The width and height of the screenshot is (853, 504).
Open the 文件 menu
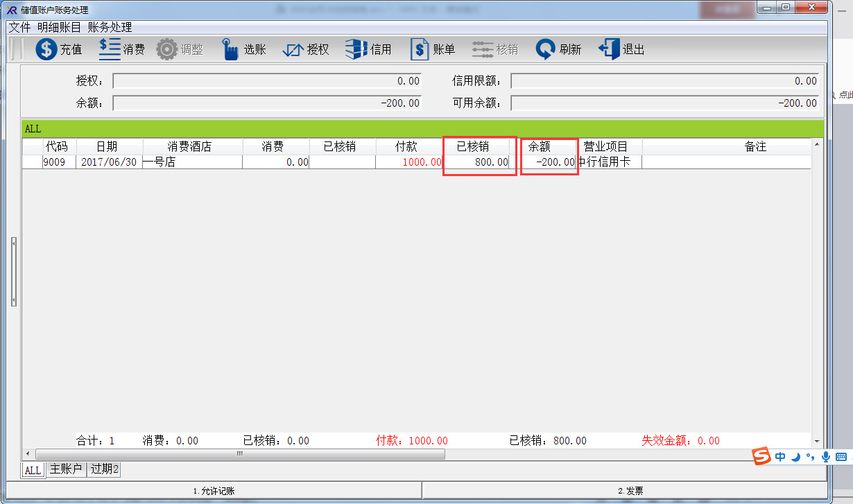[x=19, y=27]
